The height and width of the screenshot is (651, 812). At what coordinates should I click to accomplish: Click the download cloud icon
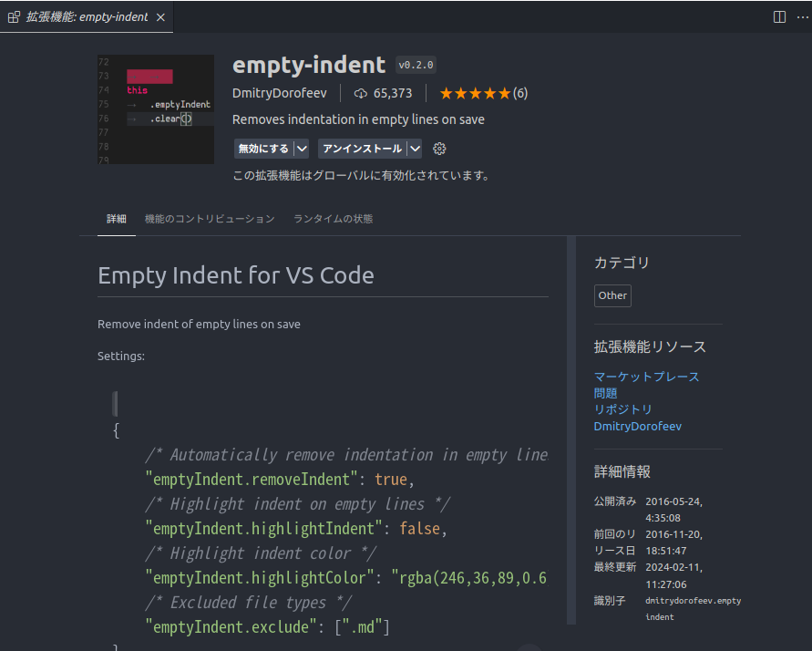tap(360, 93)
